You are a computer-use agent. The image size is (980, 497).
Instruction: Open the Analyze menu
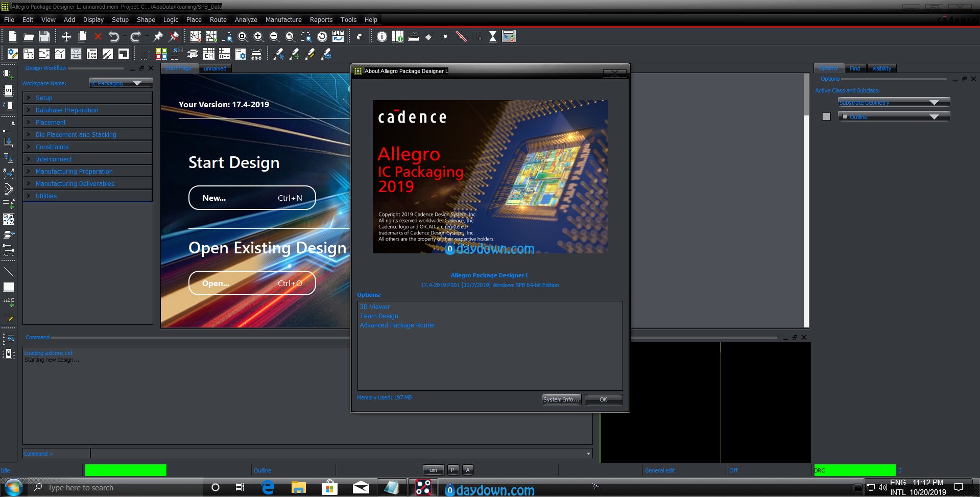tap(246, 19)
